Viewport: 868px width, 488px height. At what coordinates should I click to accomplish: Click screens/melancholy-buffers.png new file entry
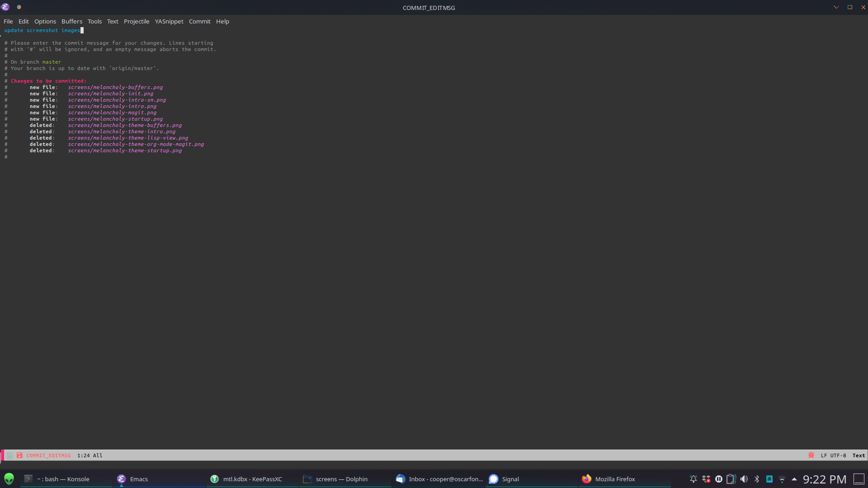115,87
